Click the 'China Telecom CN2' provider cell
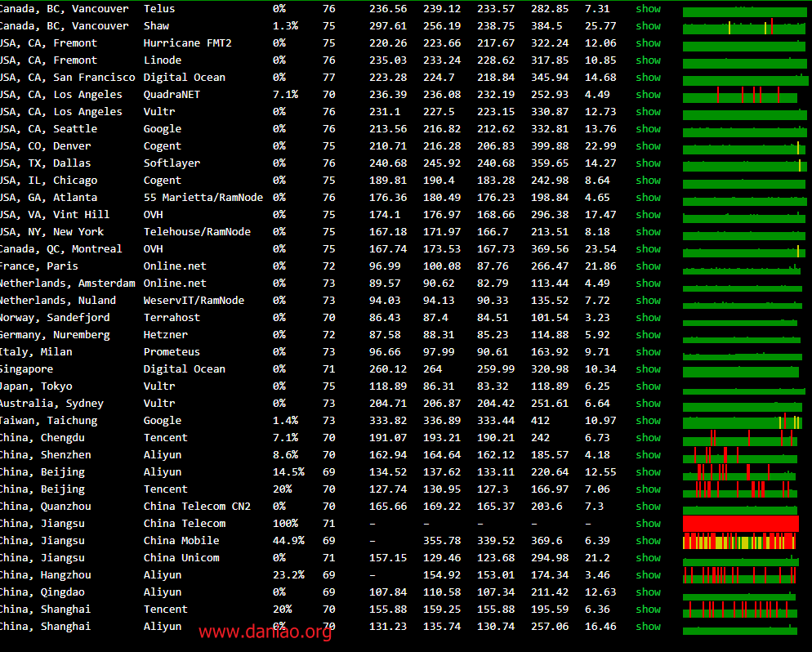The height and width of the screenshot is (652, 812). (197, 506)
